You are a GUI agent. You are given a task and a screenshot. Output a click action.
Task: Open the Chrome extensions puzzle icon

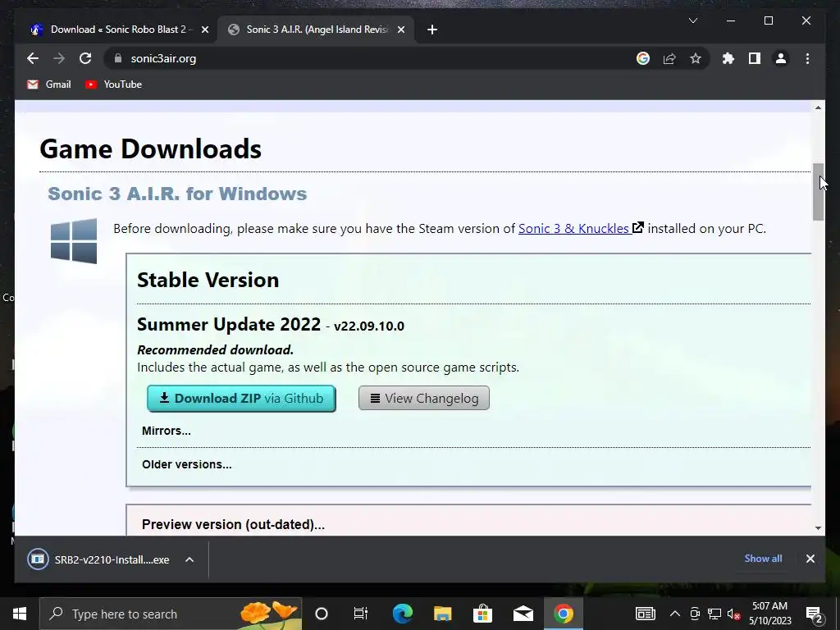[728, 58]
